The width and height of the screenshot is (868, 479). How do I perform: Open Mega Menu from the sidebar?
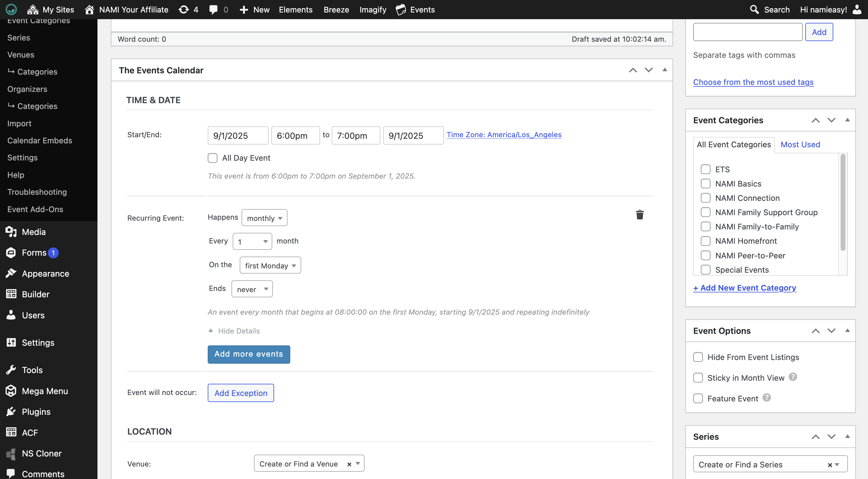pyautogui.click(x=44, y=391)
